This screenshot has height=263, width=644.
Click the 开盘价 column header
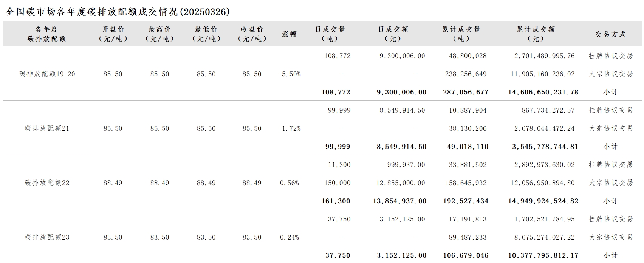click(113, 34)
